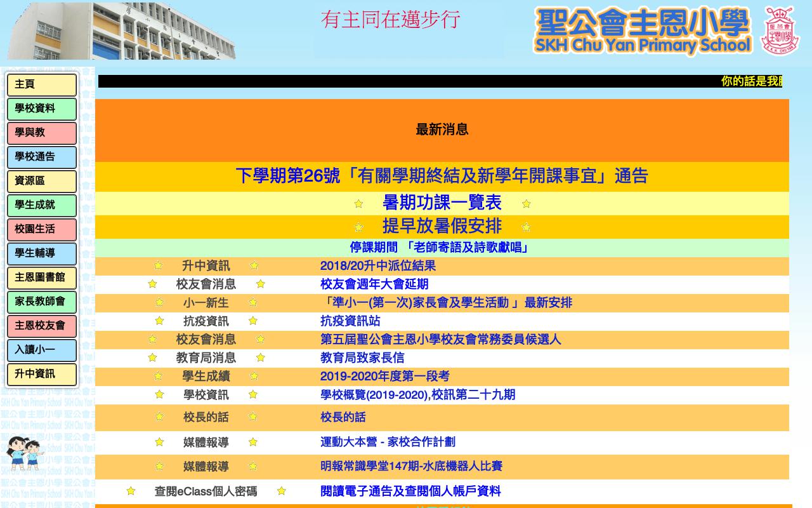Click the star beside 暑期功課一覽表
The image size is (812, 508).
pyautogui.click(x=358, y=203)
